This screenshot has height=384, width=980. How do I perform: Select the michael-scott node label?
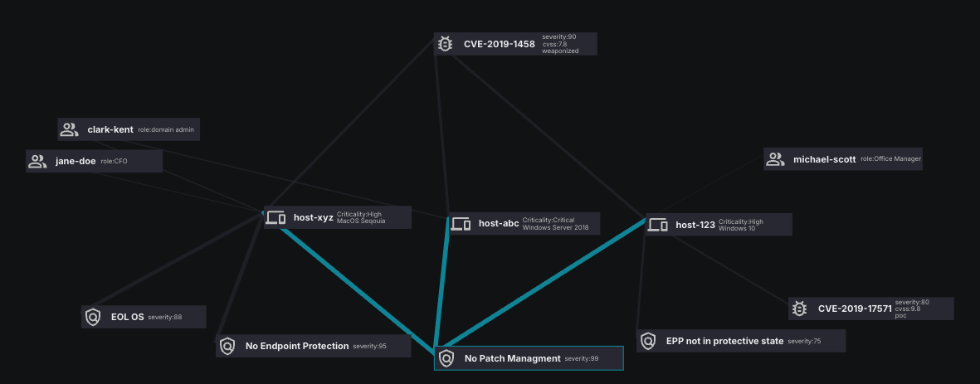(x=824, y=159)
